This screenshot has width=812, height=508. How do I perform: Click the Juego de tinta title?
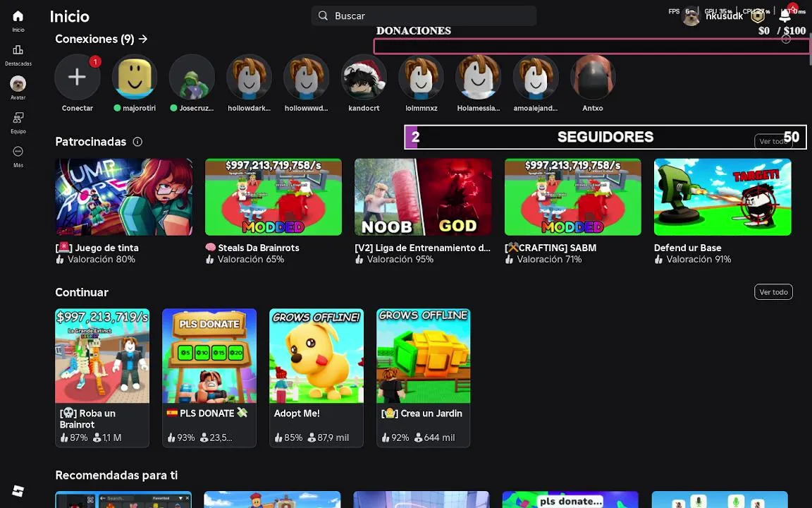click(97, 248)
